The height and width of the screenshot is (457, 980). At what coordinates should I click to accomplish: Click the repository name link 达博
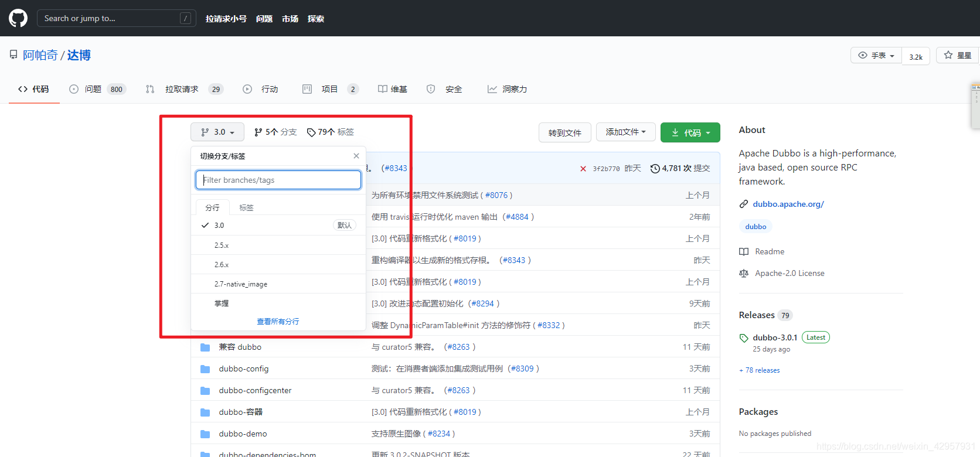[x=79, y=55]
